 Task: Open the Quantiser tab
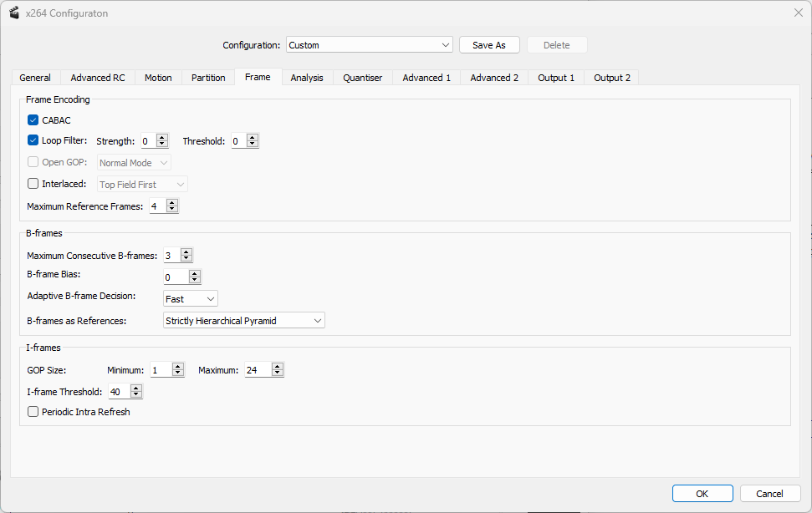[362, 78]
